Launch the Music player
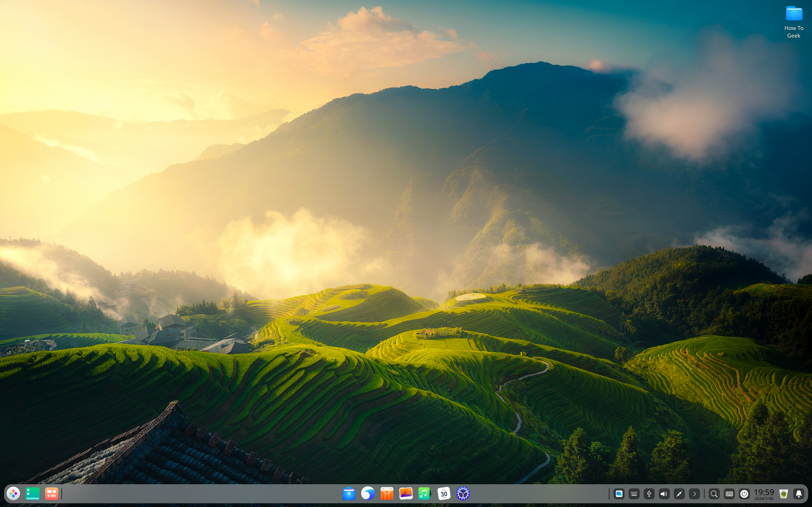 424,494
